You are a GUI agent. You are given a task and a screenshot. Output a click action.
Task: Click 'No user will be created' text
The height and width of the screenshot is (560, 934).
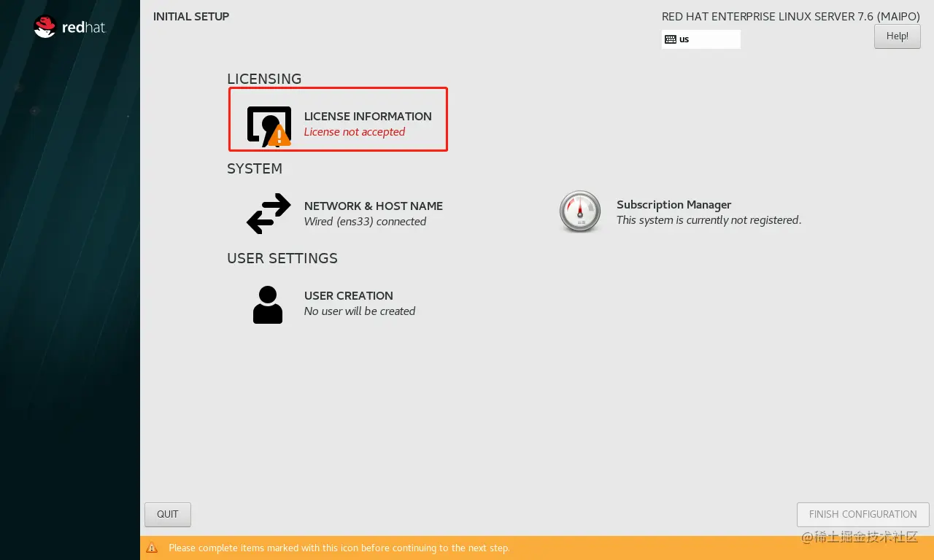click(x=360, y=311)
